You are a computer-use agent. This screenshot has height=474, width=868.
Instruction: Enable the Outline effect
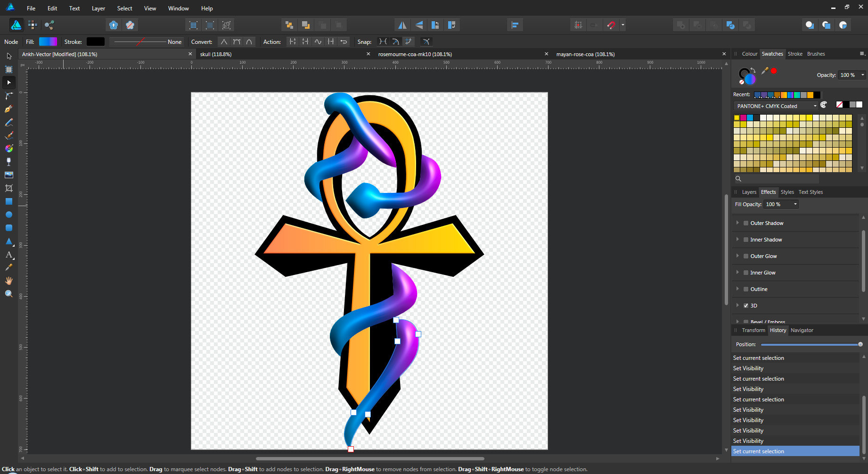(746, 289)
